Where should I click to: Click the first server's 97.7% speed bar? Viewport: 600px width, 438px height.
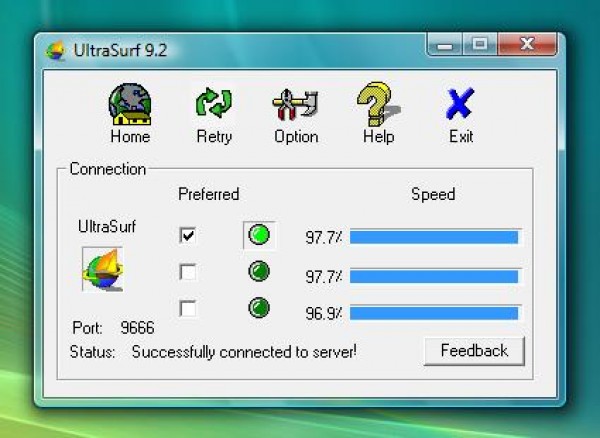pos(436,237)
